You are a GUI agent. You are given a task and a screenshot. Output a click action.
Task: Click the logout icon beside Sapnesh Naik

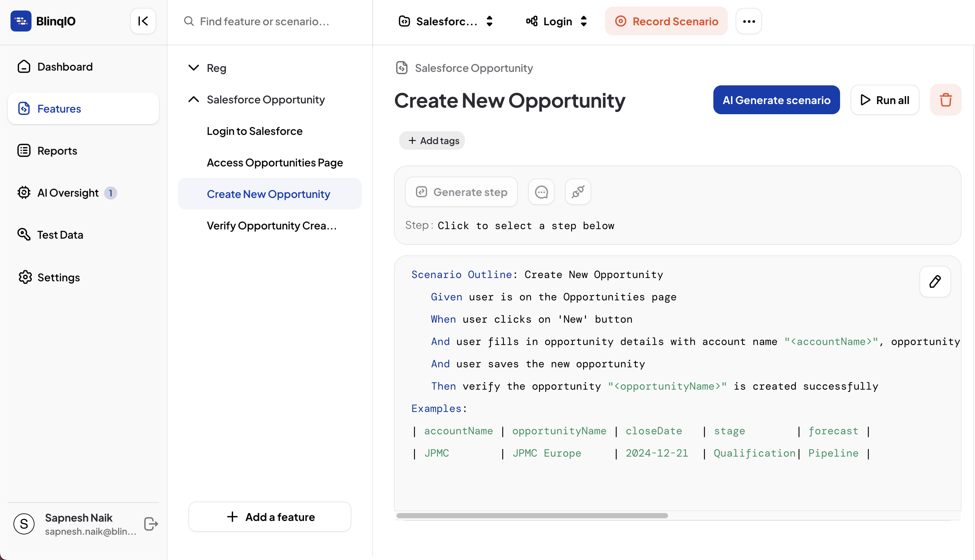pos(151,524)
